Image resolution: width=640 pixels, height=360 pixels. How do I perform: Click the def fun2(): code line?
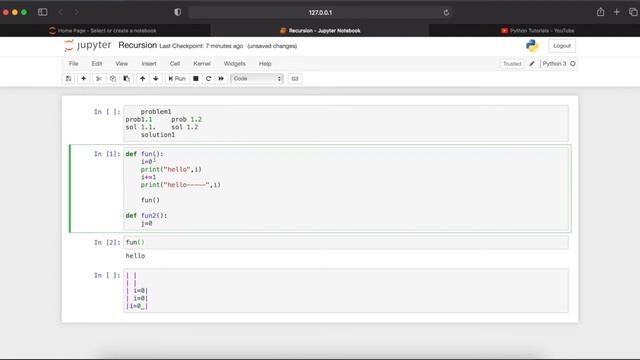[x=146, y=216]
